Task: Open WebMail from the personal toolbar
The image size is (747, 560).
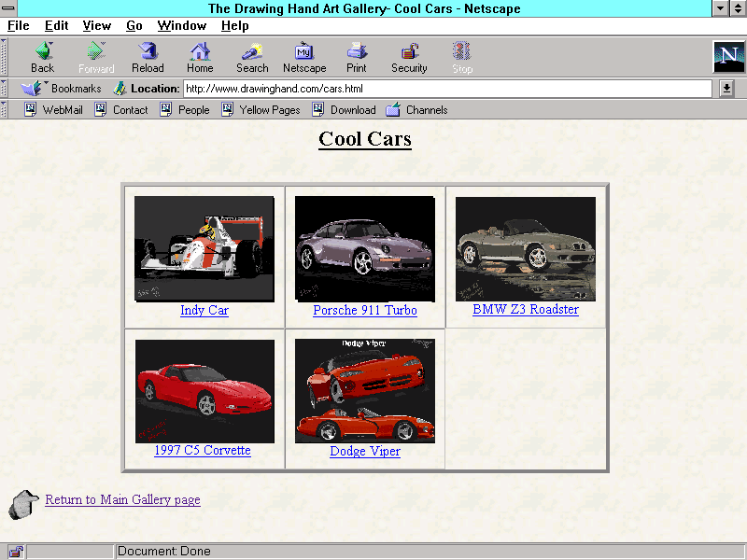Action: coord(53,110)
